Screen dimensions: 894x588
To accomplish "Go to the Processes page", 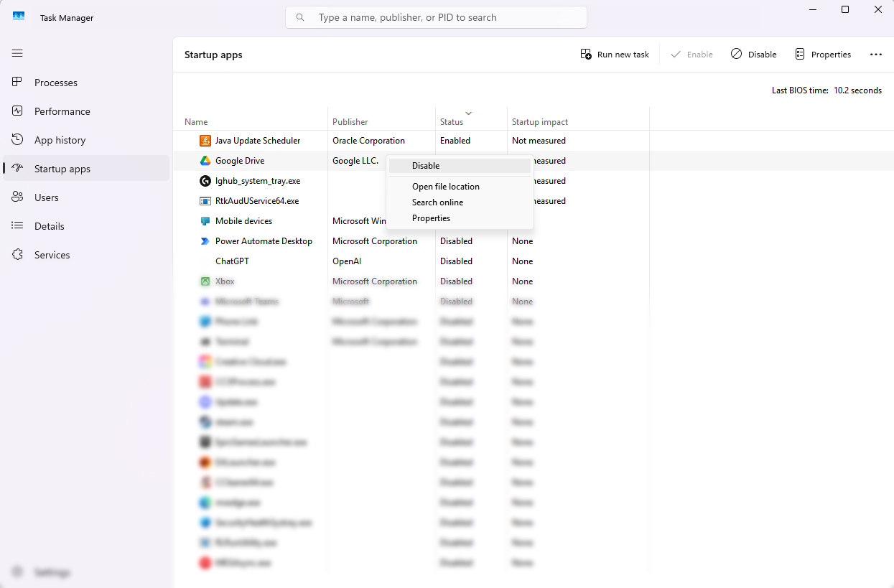I will [86, 83].
